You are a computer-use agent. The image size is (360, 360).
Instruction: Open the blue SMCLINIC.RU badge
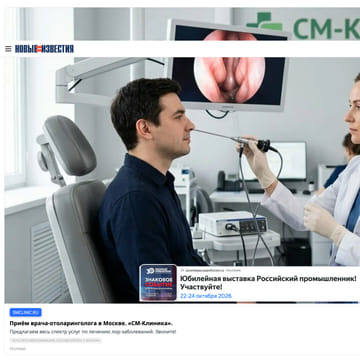pos(26,312)
